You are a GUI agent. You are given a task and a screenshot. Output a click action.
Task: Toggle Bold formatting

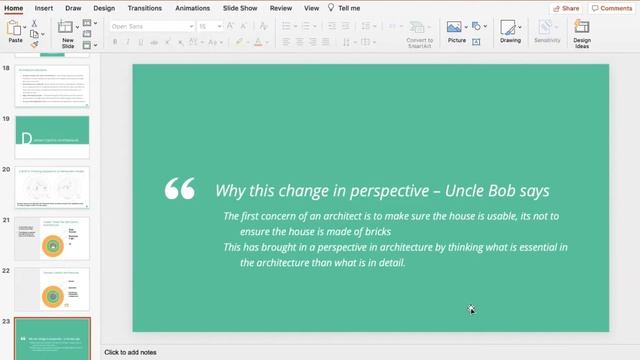115,42
